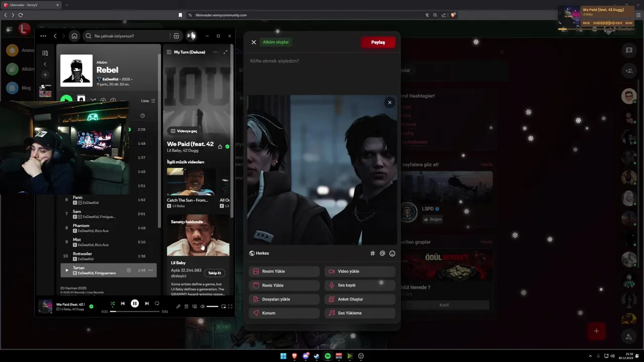Collapse Spotify library sidebar arrow
The height and width of the screenshot is (362, 644).
45,64
